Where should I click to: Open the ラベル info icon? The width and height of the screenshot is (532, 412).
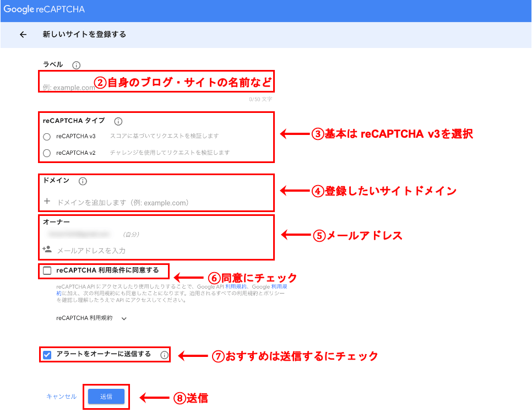tap(77, 65)
